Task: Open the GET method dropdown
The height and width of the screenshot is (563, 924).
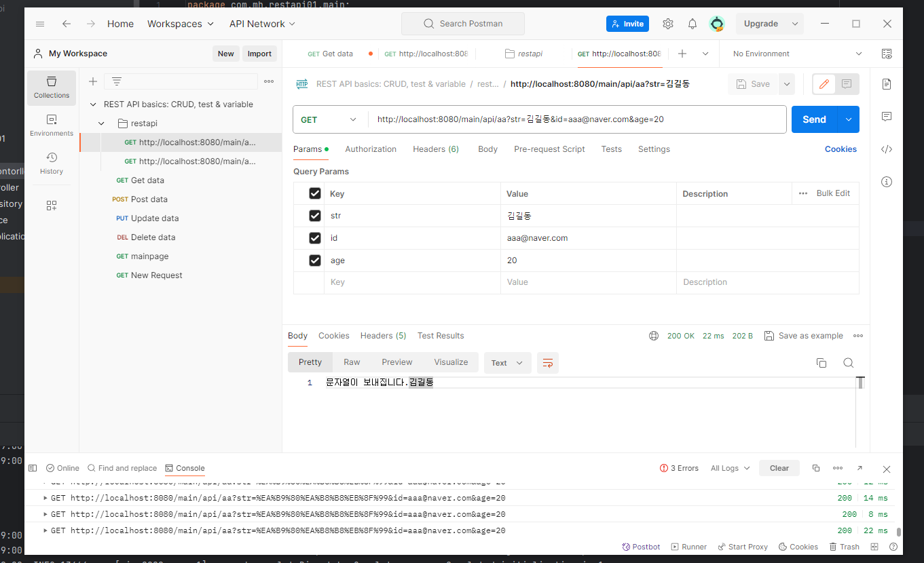Action: click(330, 119)
